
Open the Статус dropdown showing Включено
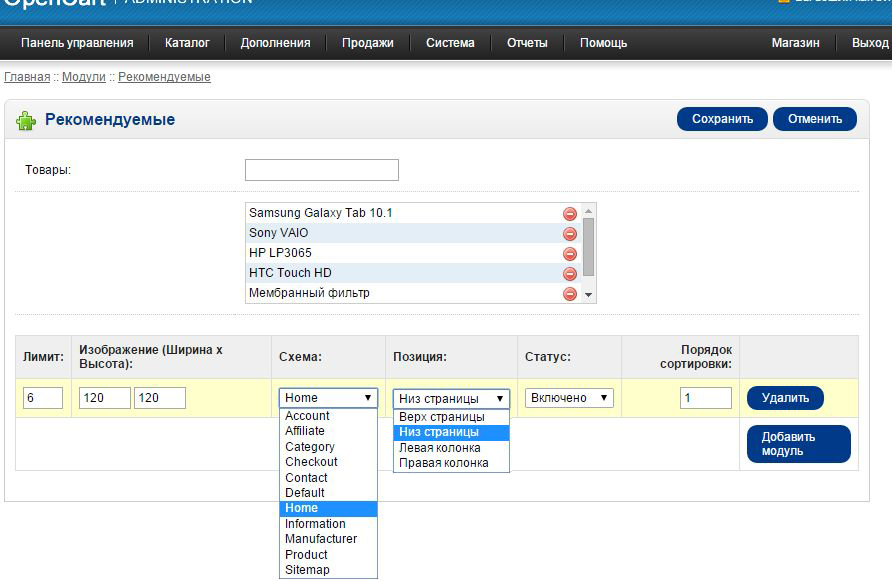click(x=569, y=398)
